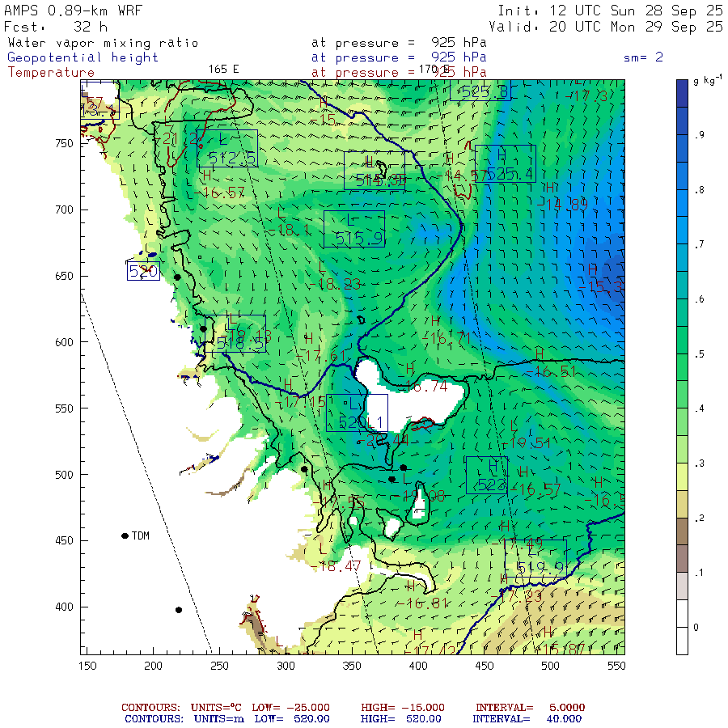Select the .5 color bar tick label
Screen dimensions: 728x728
699,354
